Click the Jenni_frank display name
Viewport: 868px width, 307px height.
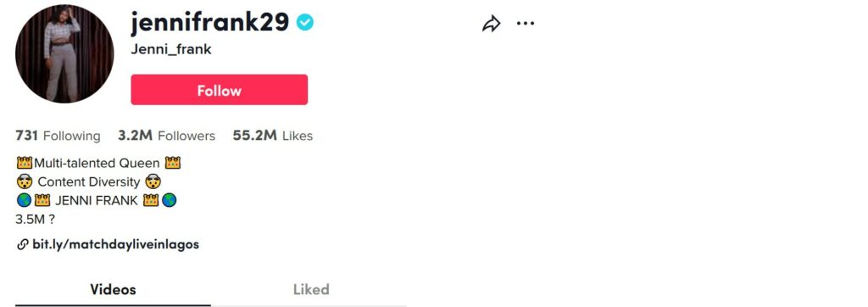point(171,49)
